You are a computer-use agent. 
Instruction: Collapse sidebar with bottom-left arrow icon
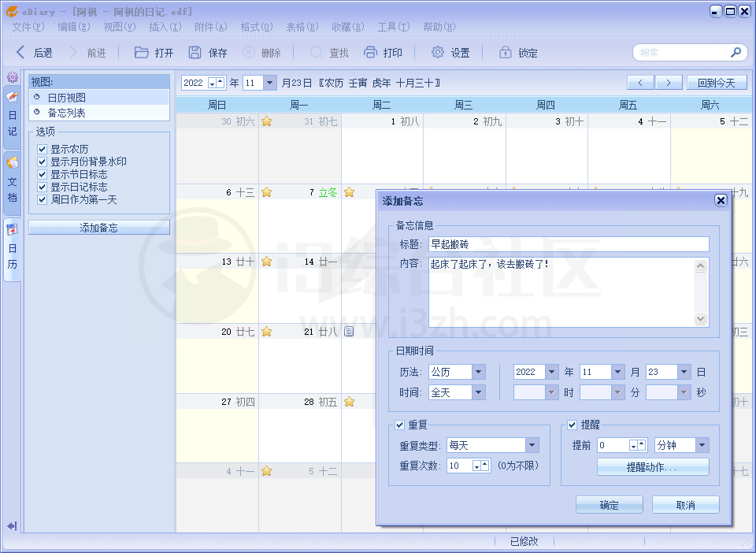12,525
